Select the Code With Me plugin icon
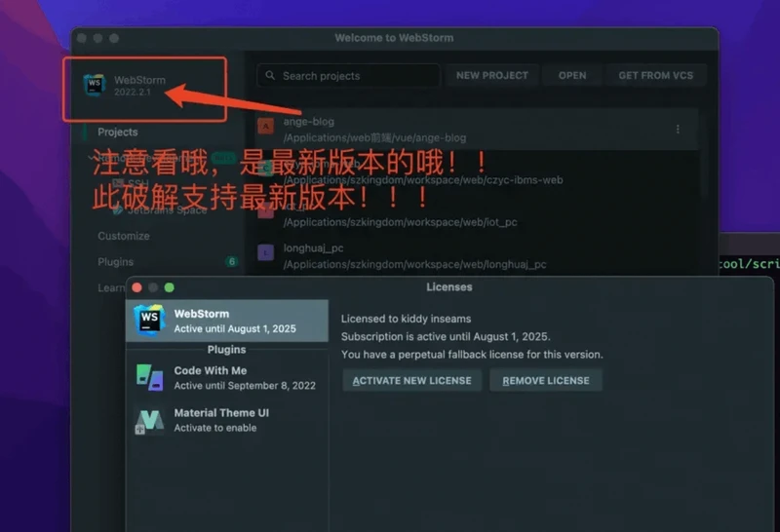 tap(150, 378)
